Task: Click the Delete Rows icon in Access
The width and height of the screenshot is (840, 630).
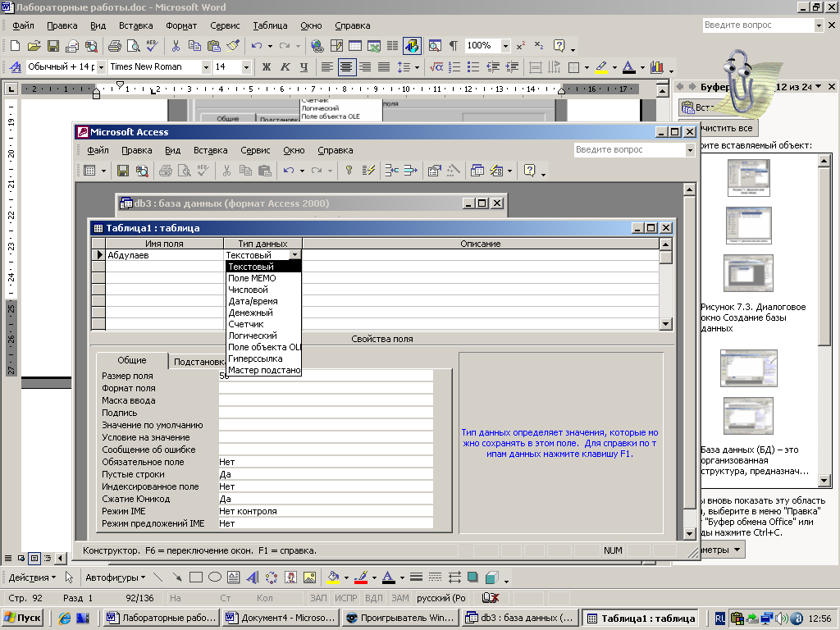Action: (410, 171)
